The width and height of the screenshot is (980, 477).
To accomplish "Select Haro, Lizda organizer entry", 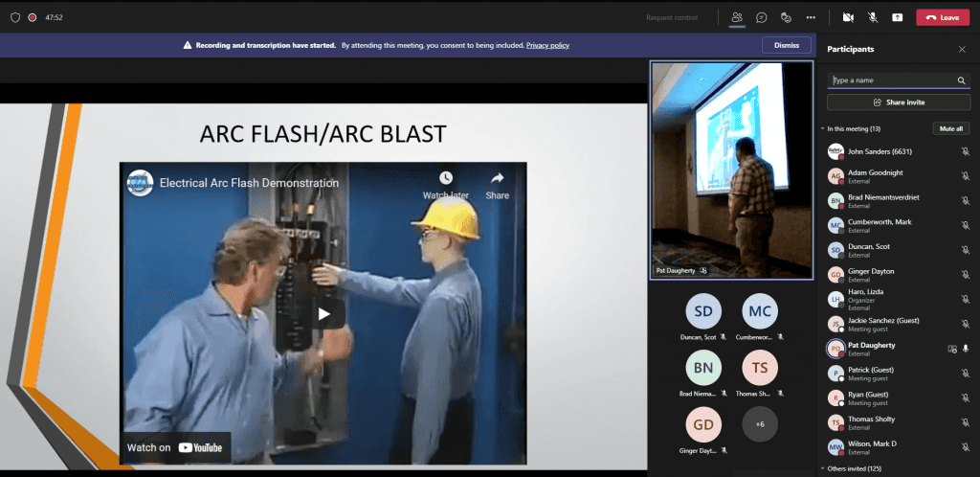I will coord(898,300).
